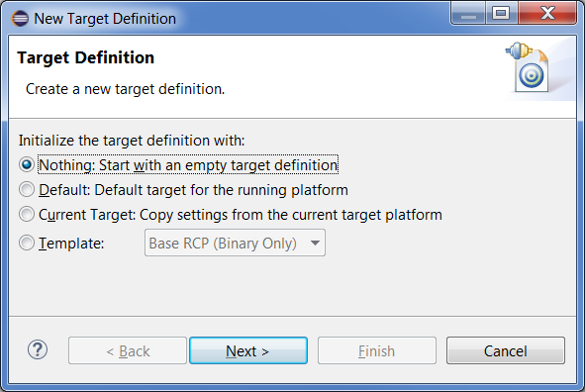The width and height of the screenshot is (585, 392).
Task: Click the Finish button
Action: click(377, 350)
